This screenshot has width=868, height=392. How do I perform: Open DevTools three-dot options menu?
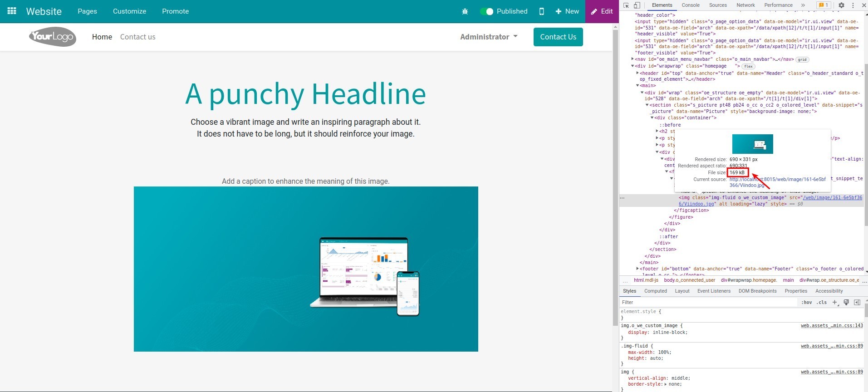click(853, 5)
